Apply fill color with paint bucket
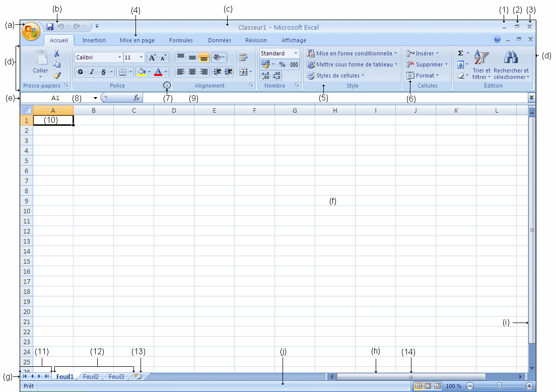 [x=142, y=72]
